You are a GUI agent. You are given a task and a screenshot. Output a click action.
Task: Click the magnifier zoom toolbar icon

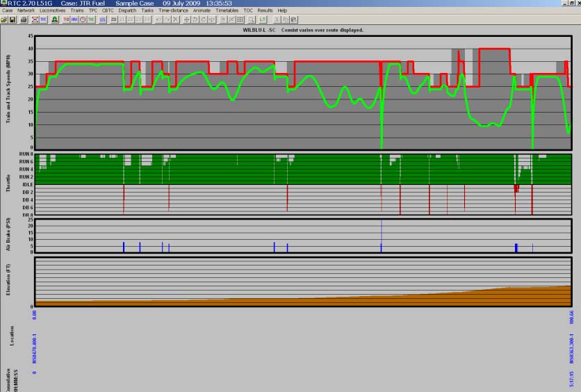pyautogui.click(x=251, y=19)
